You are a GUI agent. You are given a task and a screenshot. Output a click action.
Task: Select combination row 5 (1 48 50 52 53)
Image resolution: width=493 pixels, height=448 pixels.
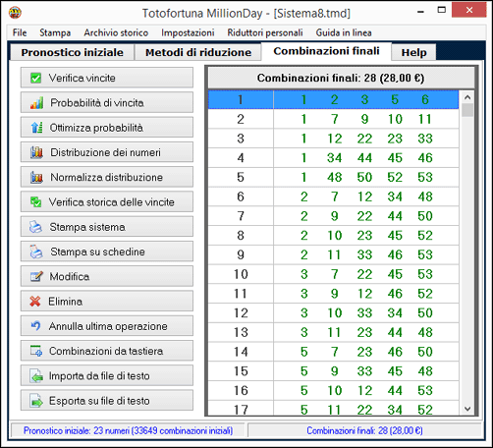pos(333,177)
